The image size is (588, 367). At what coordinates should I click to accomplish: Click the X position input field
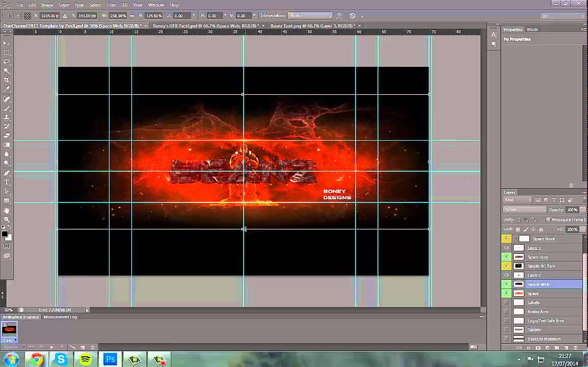point(49,16)
